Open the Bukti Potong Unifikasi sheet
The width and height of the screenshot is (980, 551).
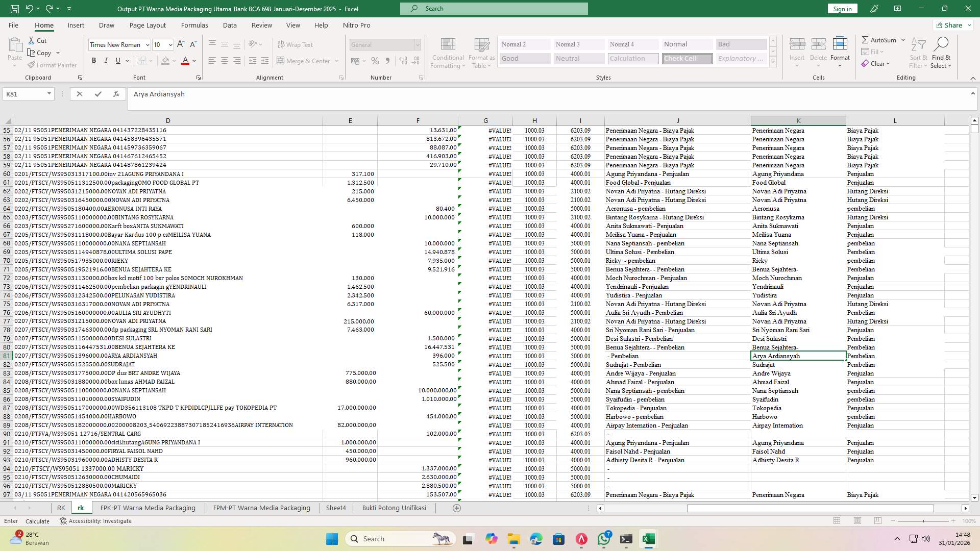click(394, 508)
